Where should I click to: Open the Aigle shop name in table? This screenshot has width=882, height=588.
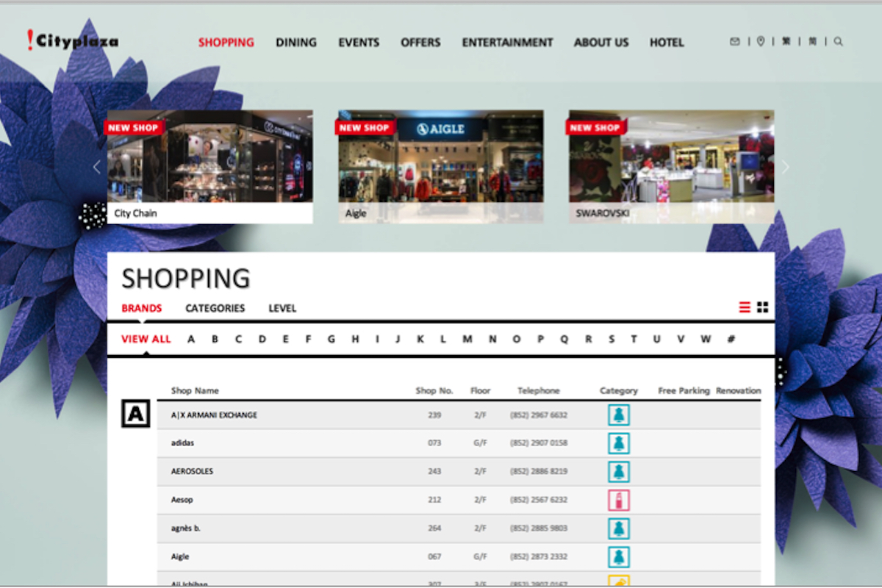pos(180,557)
